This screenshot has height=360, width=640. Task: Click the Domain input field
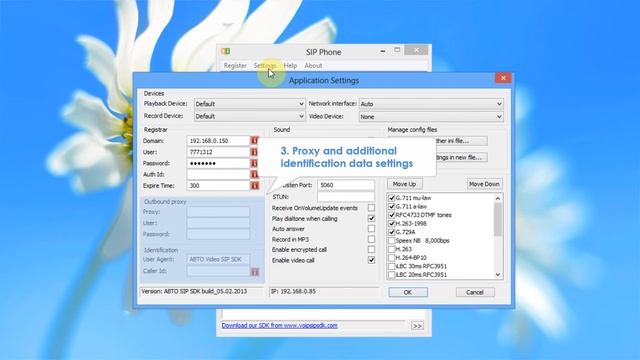click(x=218, y=140)
